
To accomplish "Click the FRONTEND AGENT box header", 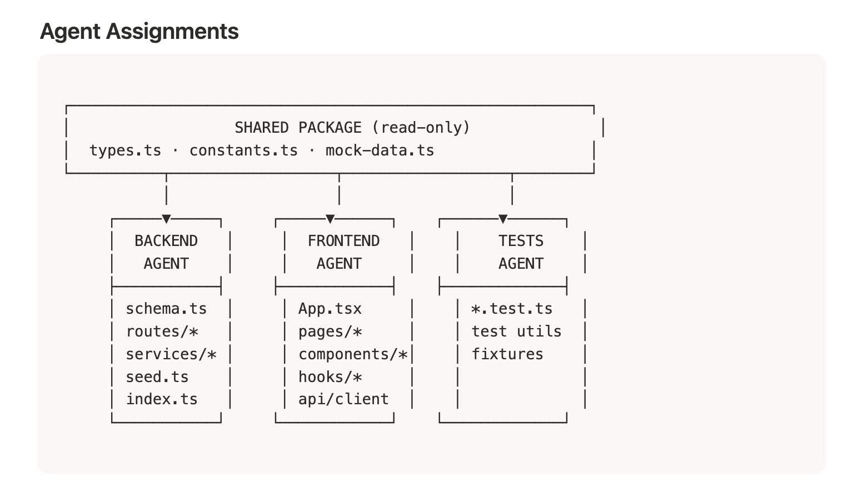I will pos(343,252).
